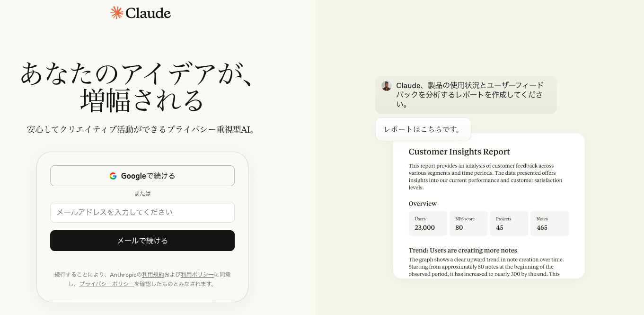This screenshot has height=315, width=644.
Task: Click the report introduction paragraph
Action: (486, 177)
